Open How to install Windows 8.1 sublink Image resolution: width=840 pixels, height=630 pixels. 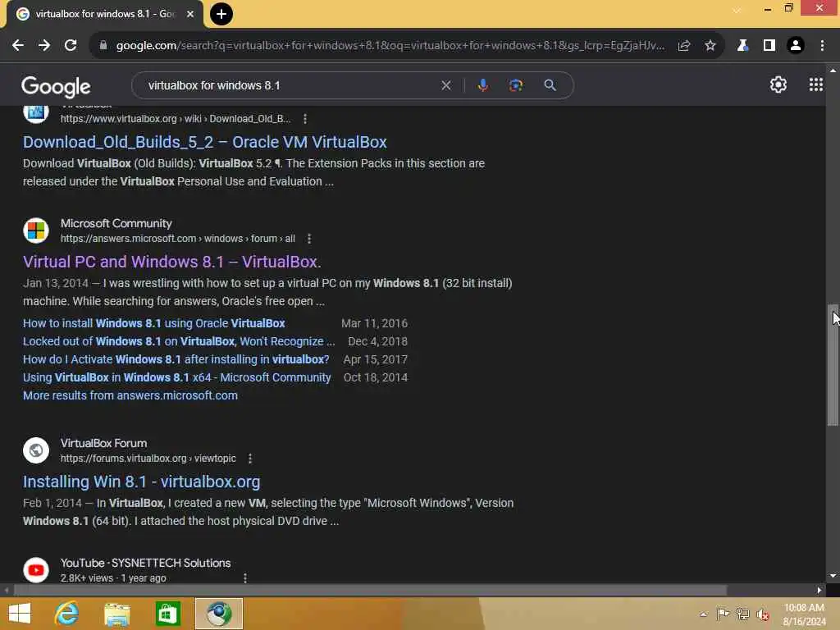pyautogui.click(x=153, y=323)
